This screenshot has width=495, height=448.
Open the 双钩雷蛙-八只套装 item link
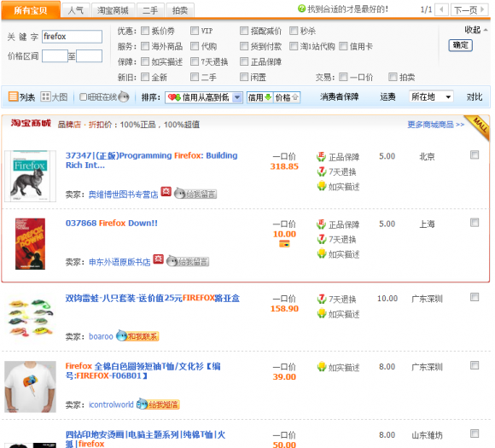[153, 298]
